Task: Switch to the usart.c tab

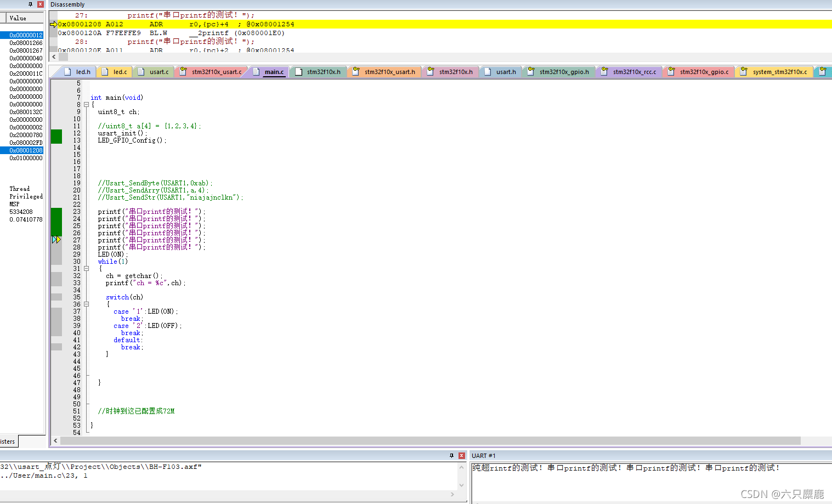Action: pyautogui.click(x=154, y=72)
